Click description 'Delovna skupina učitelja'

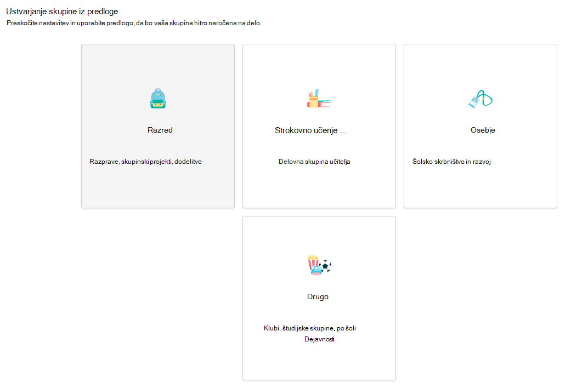pos(314,162)
